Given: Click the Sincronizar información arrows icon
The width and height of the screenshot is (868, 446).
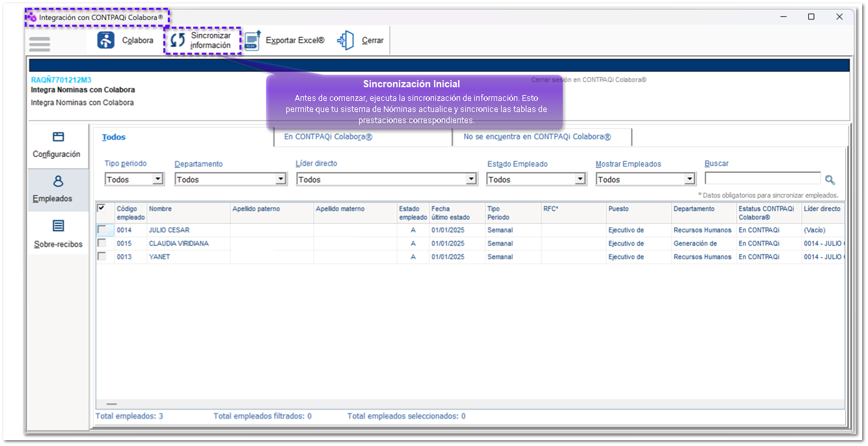Looking at the screenshot, I should tap(178, 40).
